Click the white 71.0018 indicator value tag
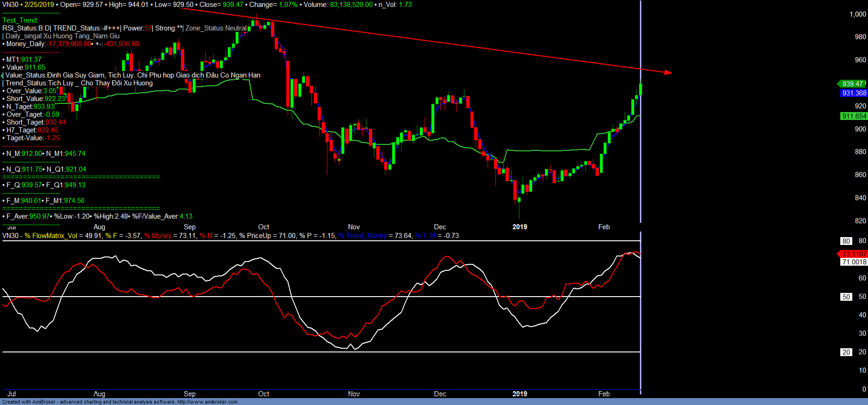The width and height of the screenshot is (868, 405). tap(854, 262)
